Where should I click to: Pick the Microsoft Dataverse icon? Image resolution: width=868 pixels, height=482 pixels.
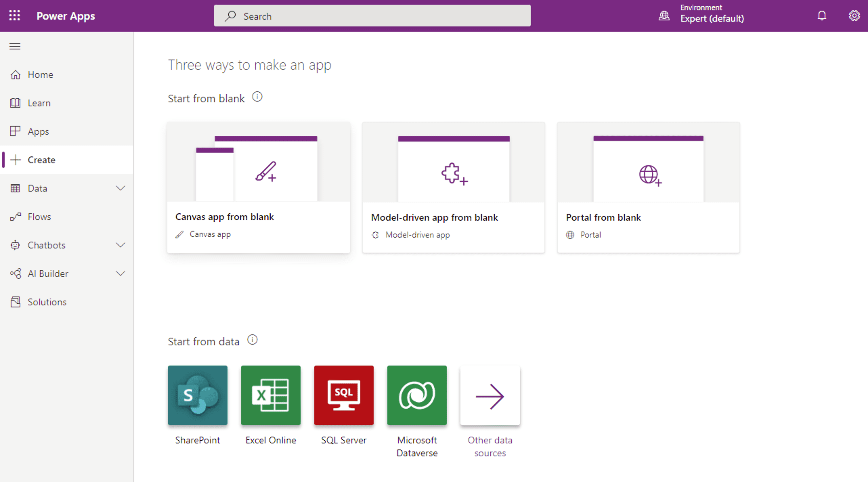click(x=417, y=395)
